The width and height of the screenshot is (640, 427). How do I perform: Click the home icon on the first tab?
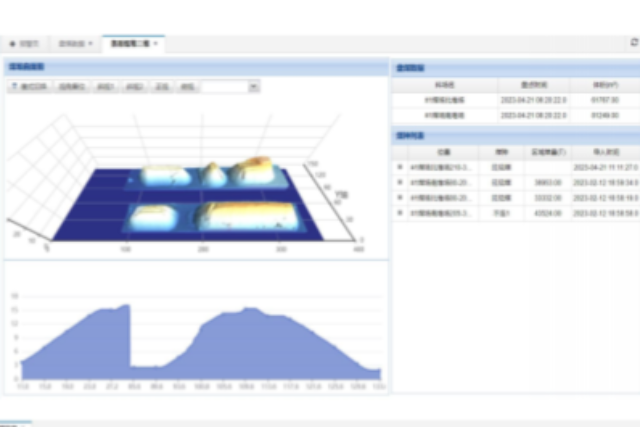tap(12, 44)
